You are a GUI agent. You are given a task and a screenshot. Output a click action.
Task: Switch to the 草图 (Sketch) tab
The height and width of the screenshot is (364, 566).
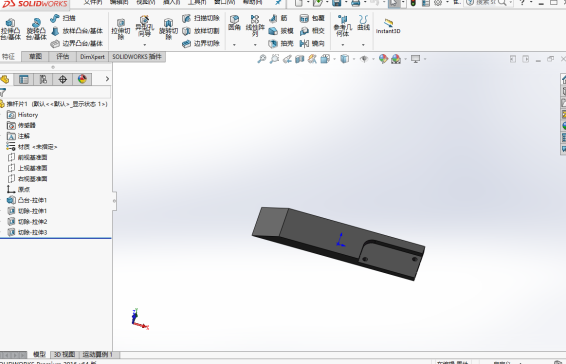point(35,57)
